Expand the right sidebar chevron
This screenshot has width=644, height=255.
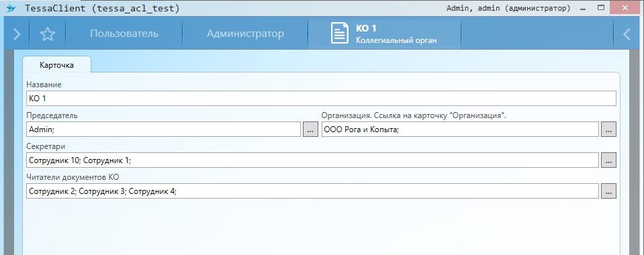click(627, 34)
